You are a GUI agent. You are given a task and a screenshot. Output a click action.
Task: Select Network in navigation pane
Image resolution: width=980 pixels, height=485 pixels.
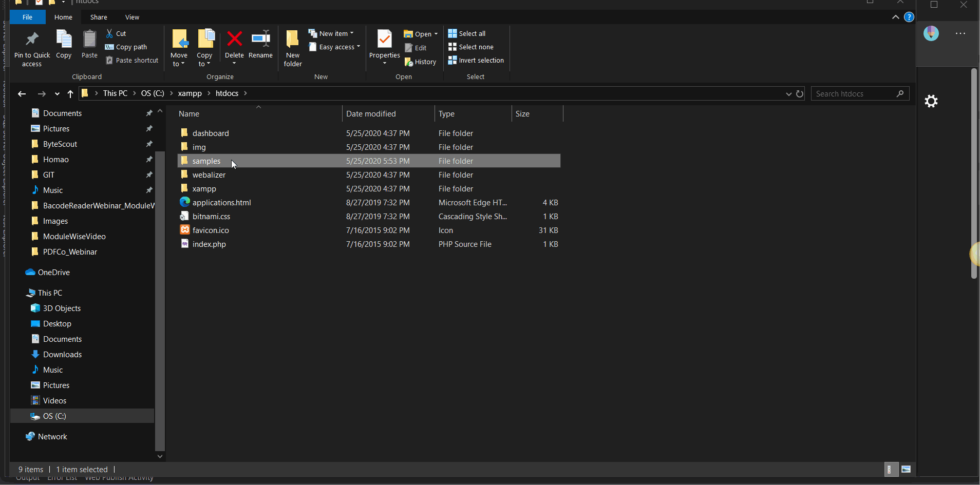pyautogui.click(x=52, y=437)
